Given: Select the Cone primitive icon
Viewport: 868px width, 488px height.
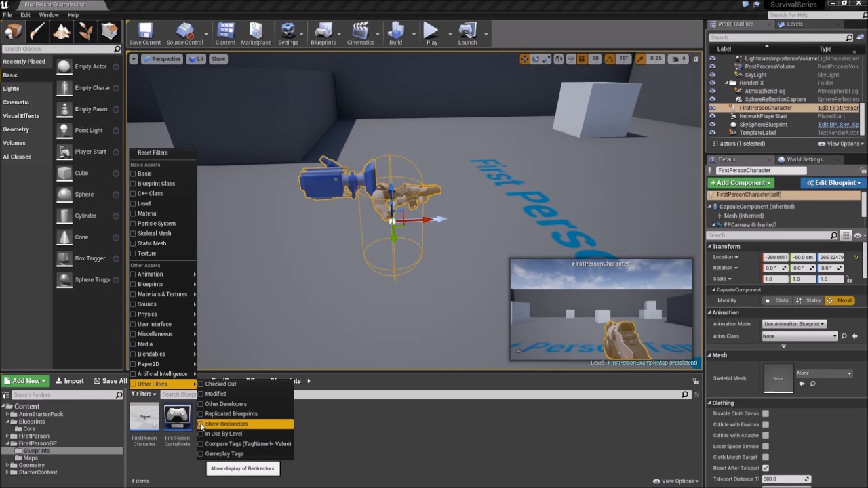Looking at the screenshot, I should [x=64, y=237].
